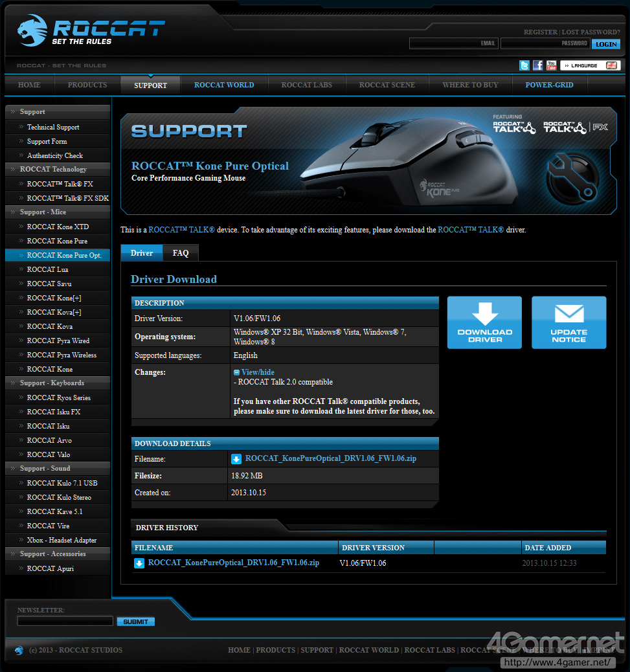Open the ROCCAT WORLD menu item
This screenshot has height=672, width=630.
tap(224, 85)
